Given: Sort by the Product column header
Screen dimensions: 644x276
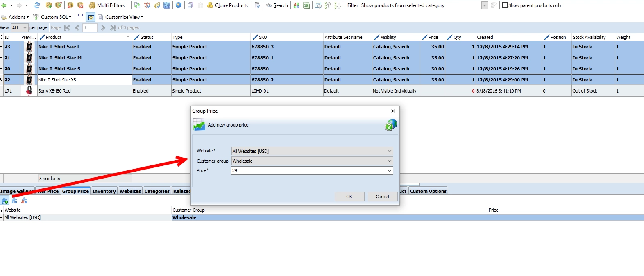Looking at the screenshot, I should click(84, 37).
